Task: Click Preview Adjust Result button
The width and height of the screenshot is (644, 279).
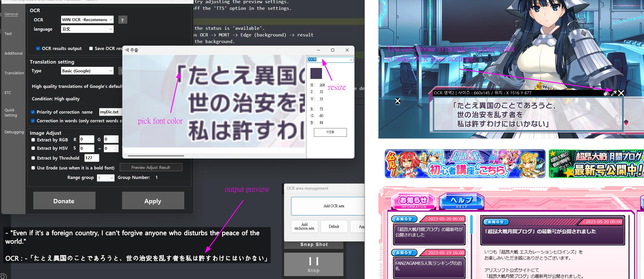Action: click(151, 167)
